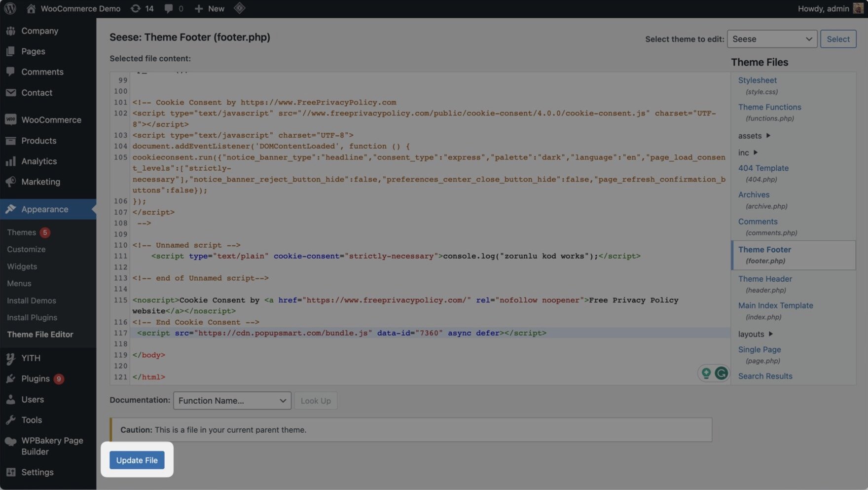Open the Main Index Template file link
Image resolution: width=868 pixels, height=490 pixels.
click(775, 305)
